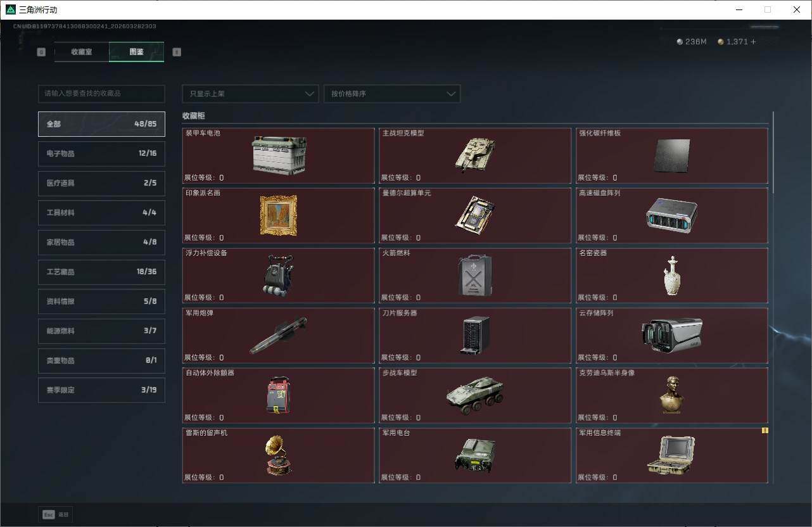812x527 pixels.
Task: Select the military radio icon
Action: point(474,455)
